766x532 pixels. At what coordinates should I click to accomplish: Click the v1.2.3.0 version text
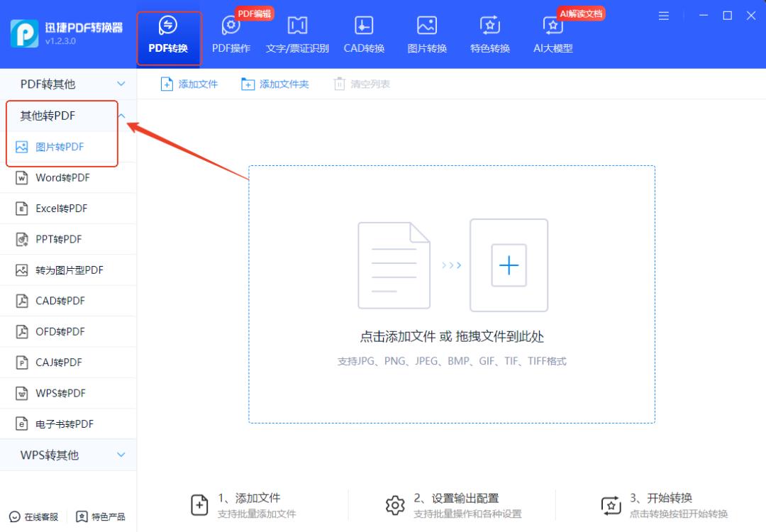click(x=60, y=41)
